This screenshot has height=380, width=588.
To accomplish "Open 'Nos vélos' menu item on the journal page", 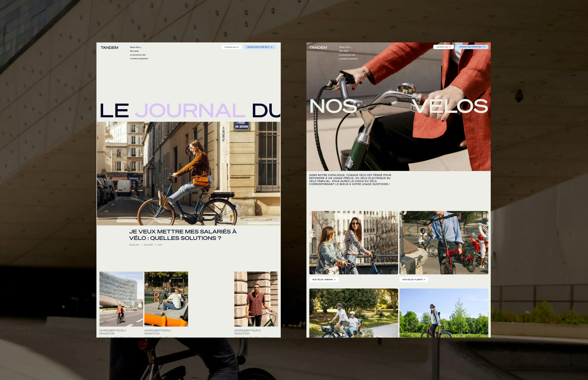I will tap(134, 51).
